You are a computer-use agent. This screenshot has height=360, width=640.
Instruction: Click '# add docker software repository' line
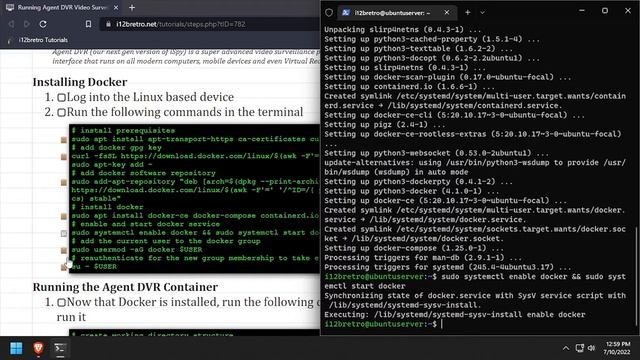point(144,173)
